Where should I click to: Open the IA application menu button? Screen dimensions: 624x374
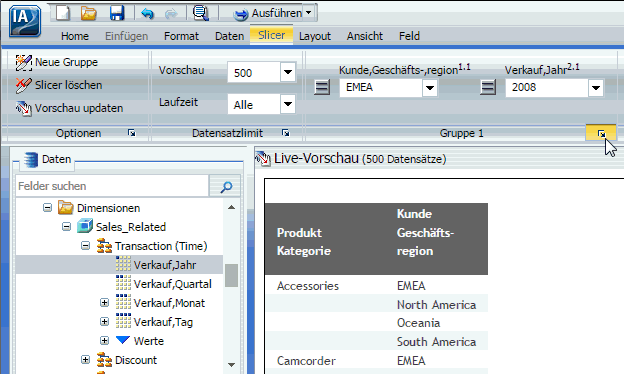tap(25, 21)
